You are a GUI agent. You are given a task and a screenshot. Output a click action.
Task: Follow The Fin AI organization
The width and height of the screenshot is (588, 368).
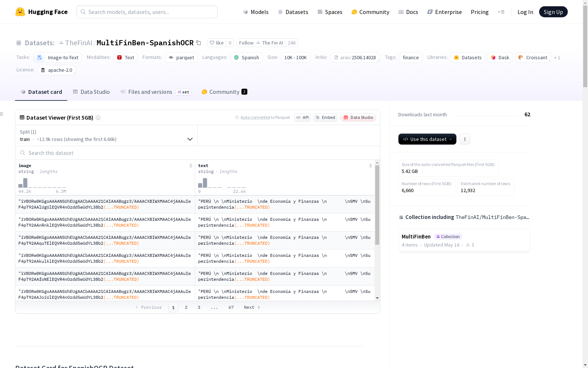click(261, 43)
